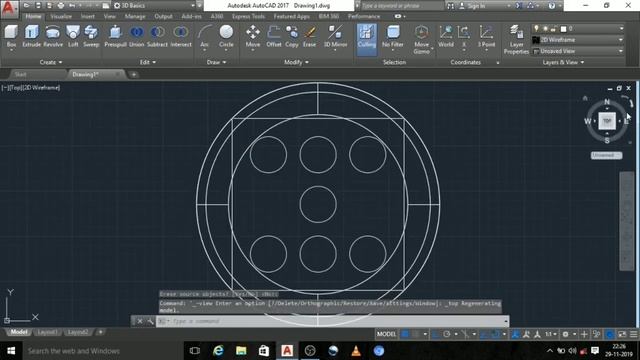Start the Circle draw tool
Screen dimensions: 640x360
226,36
